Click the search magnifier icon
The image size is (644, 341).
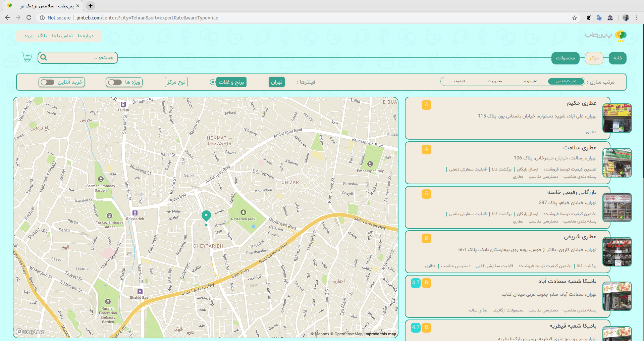click(x=44, y=57)
